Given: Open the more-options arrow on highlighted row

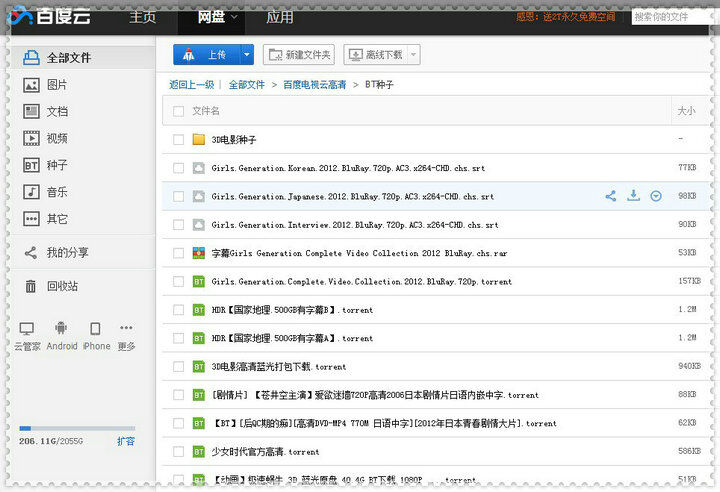Looking at the screenshot, I should coord(656,196).
